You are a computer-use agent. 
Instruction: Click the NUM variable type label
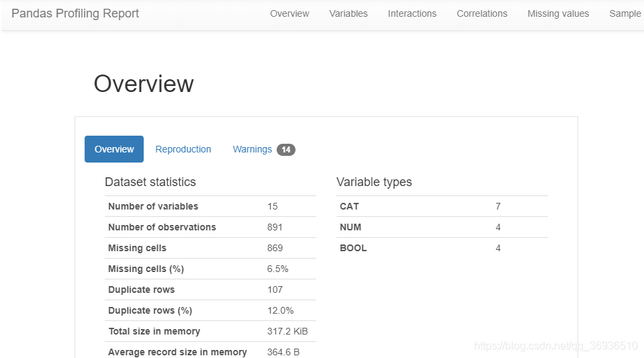click(x=351, y=227)
